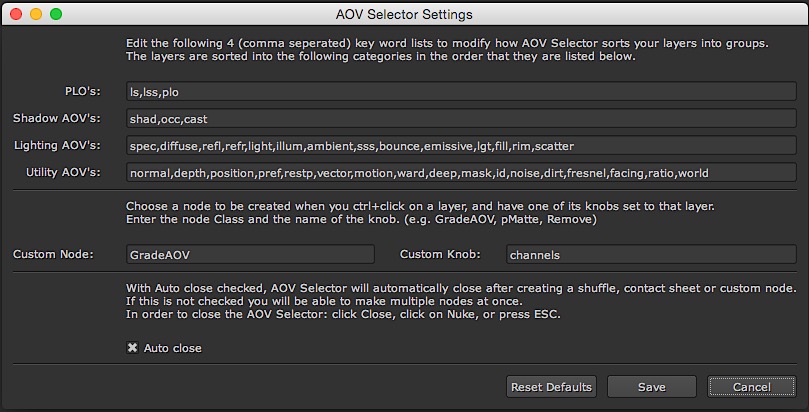Disable the Auto close checkbox

coord(132,348)
